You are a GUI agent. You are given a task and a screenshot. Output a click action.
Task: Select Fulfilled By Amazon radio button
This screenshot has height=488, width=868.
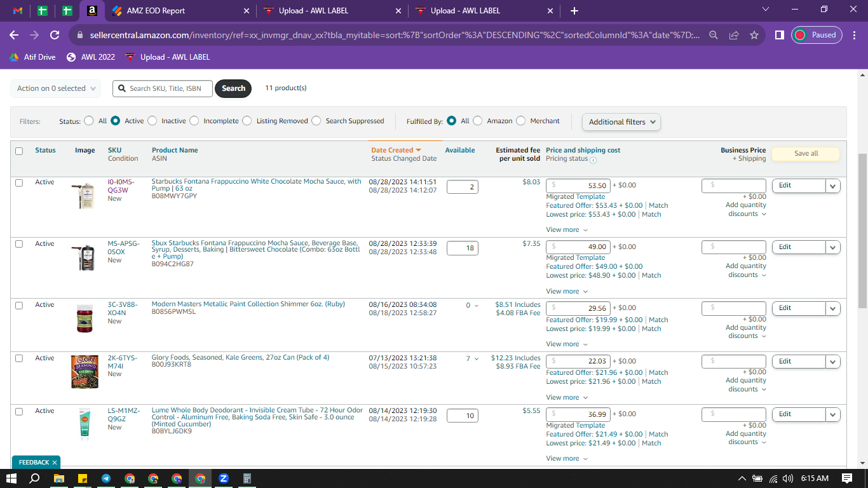(478, 121)
